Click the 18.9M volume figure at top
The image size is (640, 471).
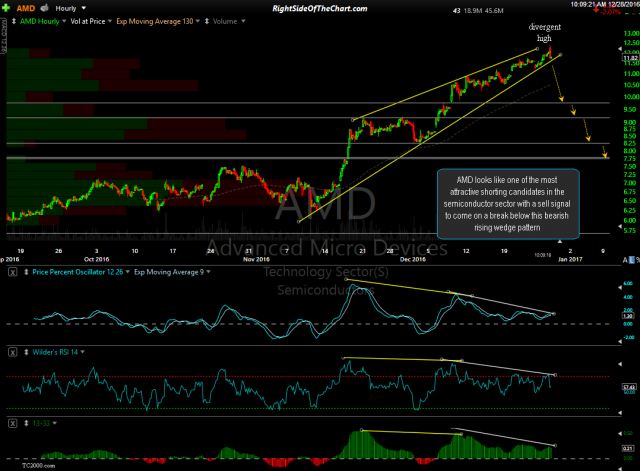(473, 11)
